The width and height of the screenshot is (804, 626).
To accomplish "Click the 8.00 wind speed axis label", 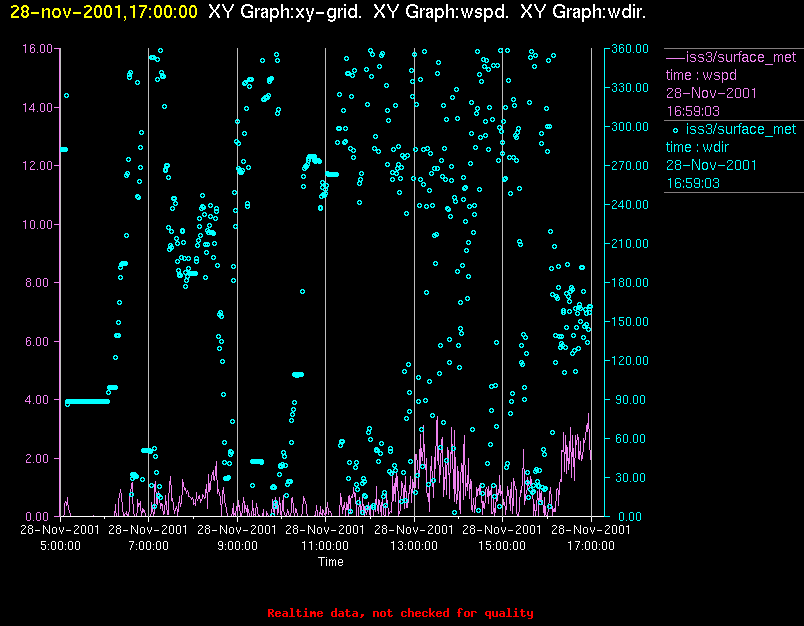I will pos(41,283).
